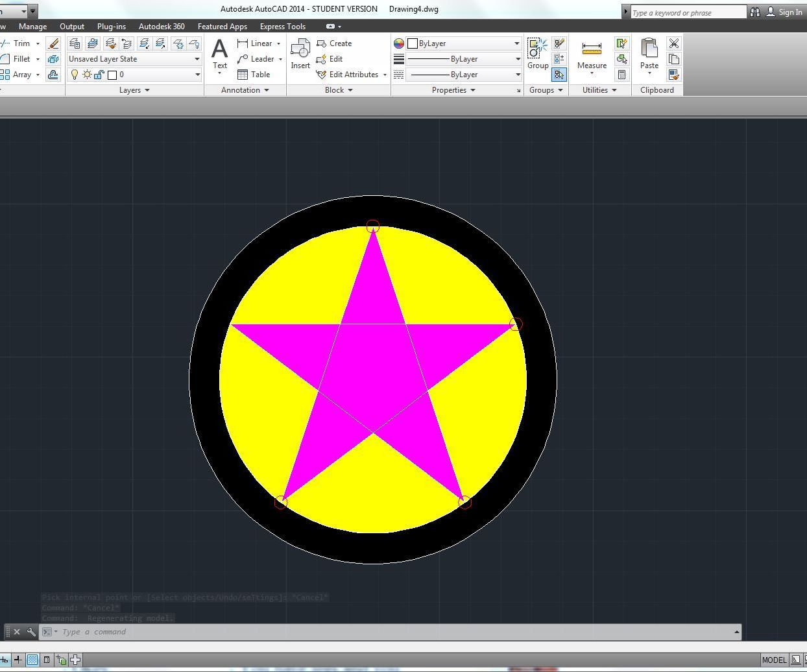
Task: Open the Layer Properties manager icon
Action: 75,43
